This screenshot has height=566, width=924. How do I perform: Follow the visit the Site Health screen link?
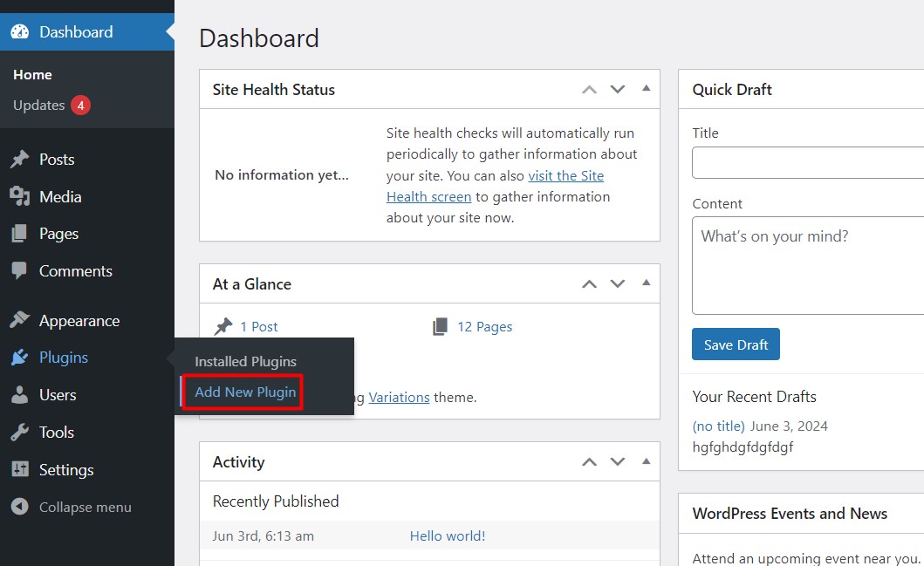click(x=495, y=186)
